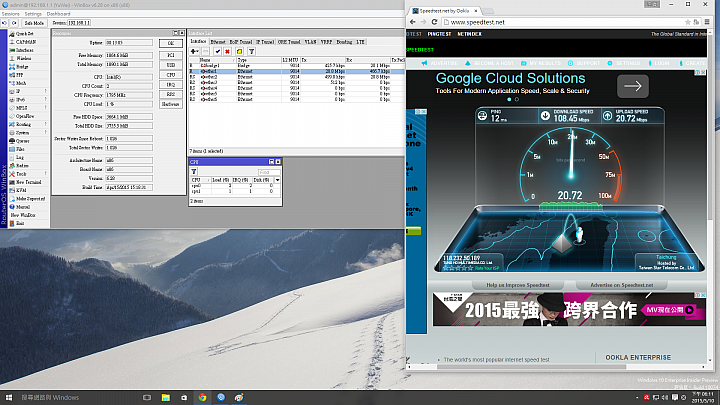The width and height of the screenshot is (720, 405).
Task: Open the Dashboard menu
Action: point(58,14)
